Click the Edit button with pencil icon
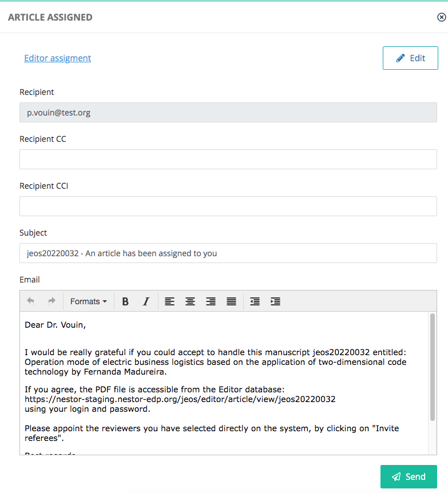The width and height of the screenshot is (448, 493). pos(410,58)
